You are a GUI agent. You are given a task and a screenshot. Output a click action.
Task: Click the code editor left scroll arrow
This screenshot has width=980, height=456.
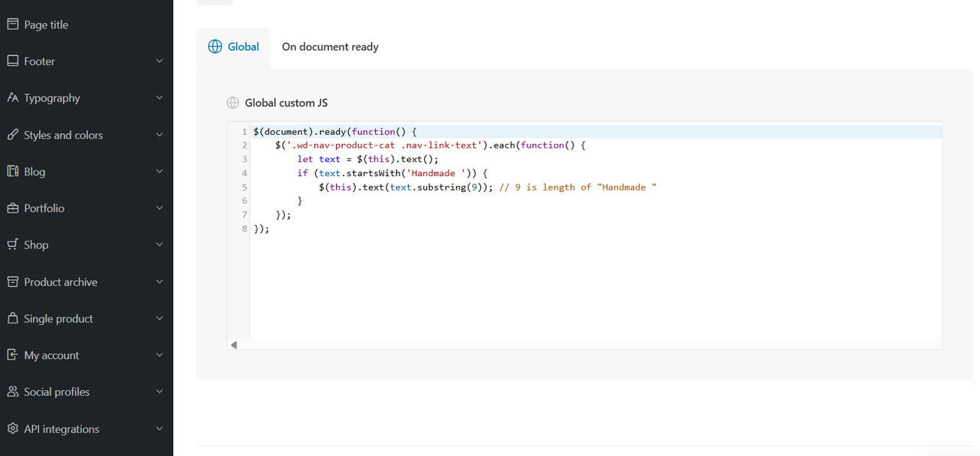(234, 345)
